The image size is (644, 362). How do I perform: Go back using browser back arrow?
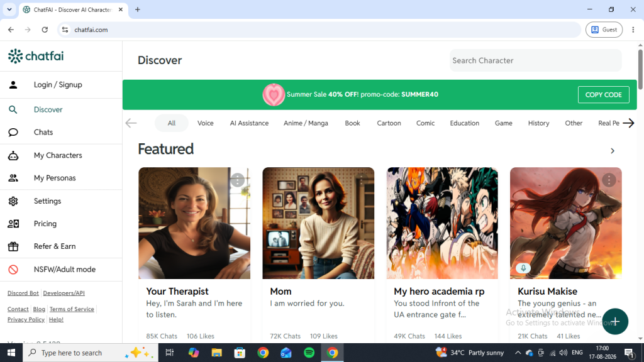pos(11,30)
